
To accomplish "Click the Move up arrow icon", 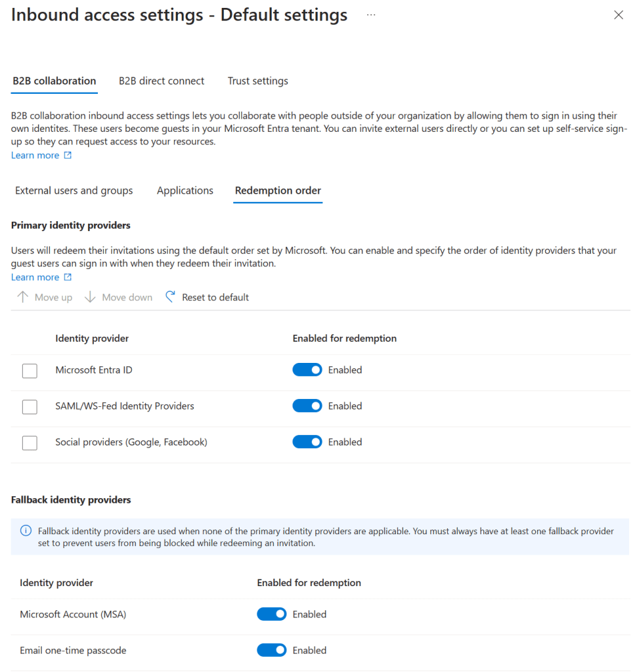I will pos(23,297).
